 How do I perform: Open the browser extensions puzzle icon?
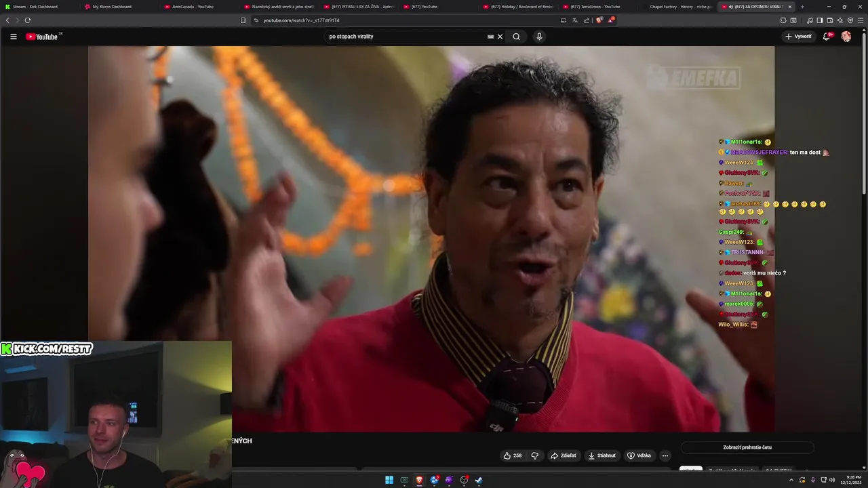783,20
